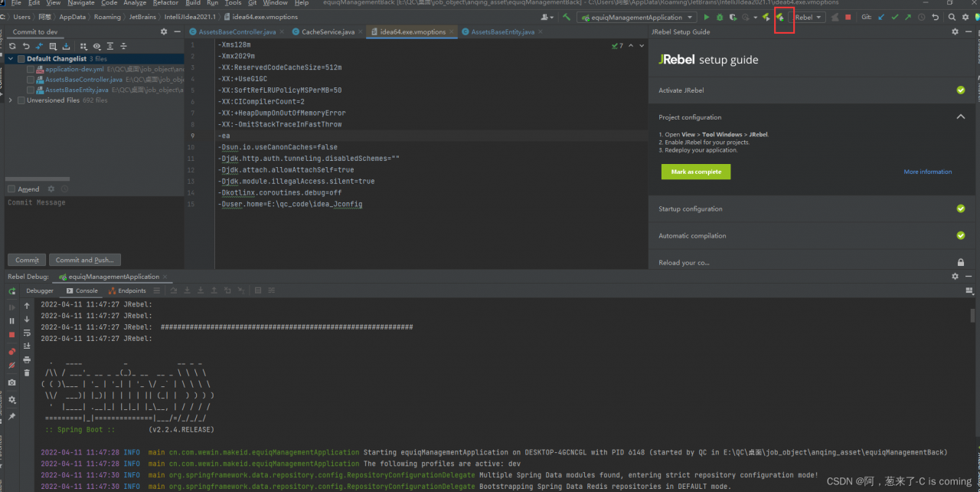
Task: Click Rerun icon in the debug panel
Action: tap(12, 291)
